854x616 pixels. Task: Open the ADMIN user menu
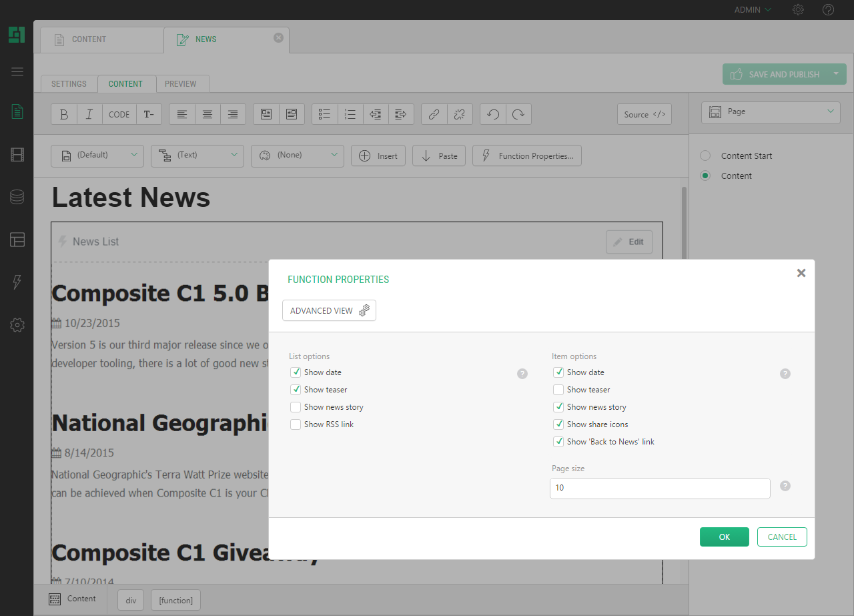tap(753, 10)
